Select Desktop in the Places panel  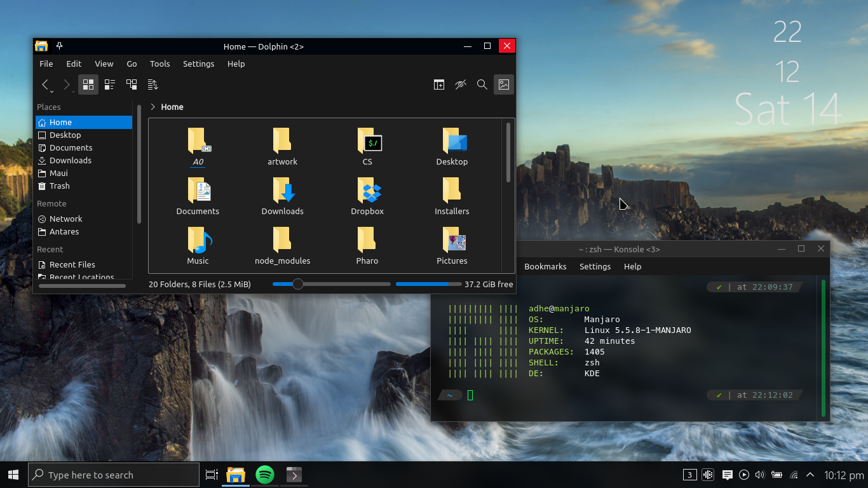(x=84, y=135)
